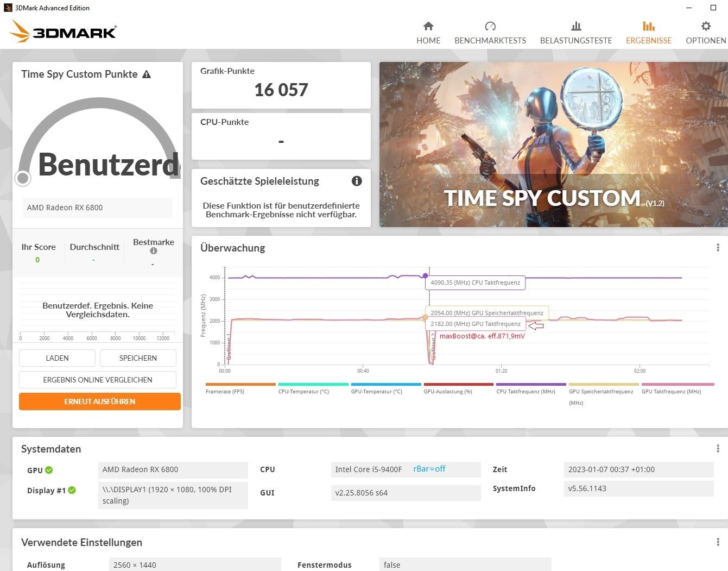This screenshot has width=728, height=571.
Task: Minimize the 3DMark window
Action: (x=689, y=8)
